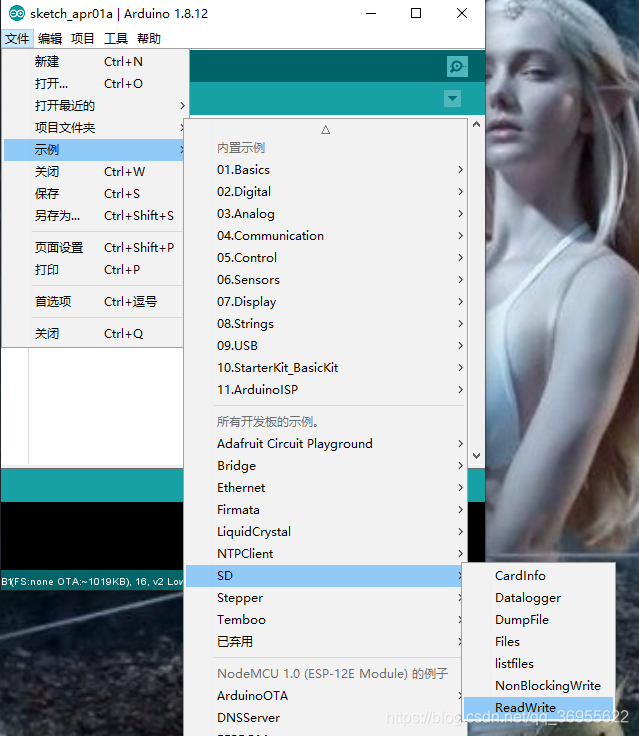Screen dimensions: 639x736
Task: Expand Stepper library examples
Action: (x=324, y=598)
